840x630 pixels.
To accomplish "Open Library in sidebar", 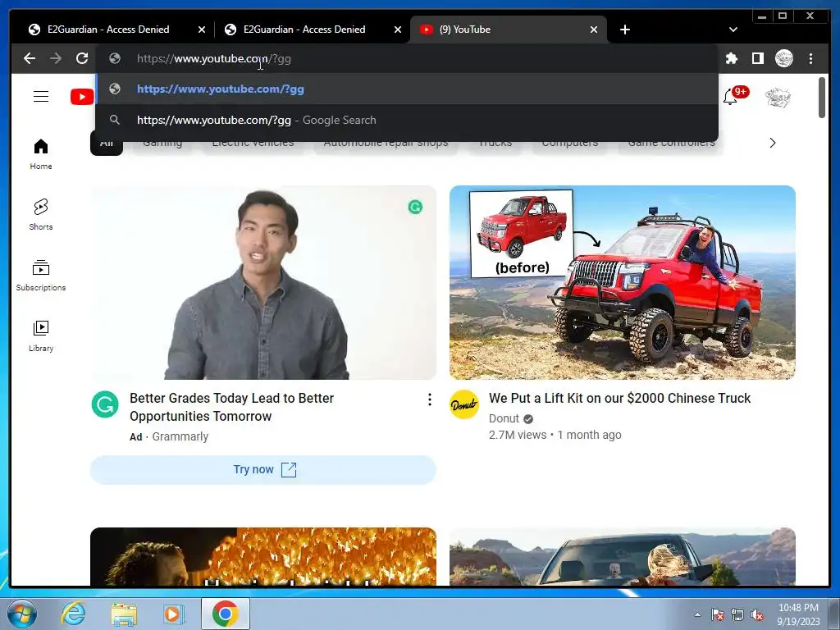I will 41,336.
